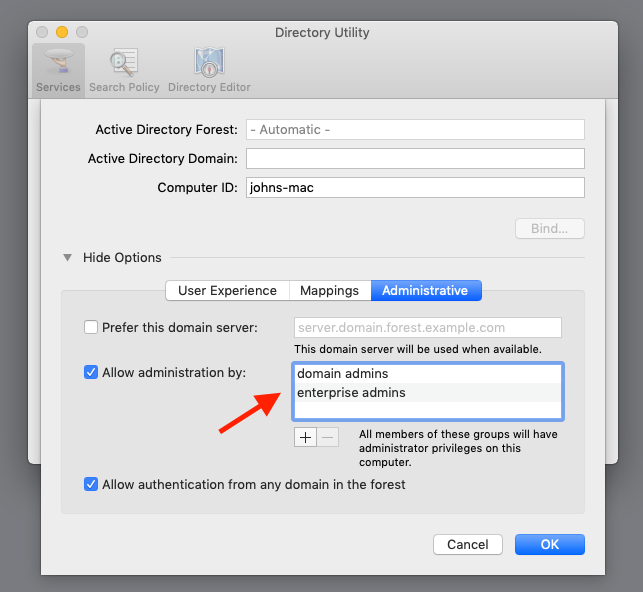Click the Active Directory Domain field
The image size is (643, 592).
tap(415, 158)
